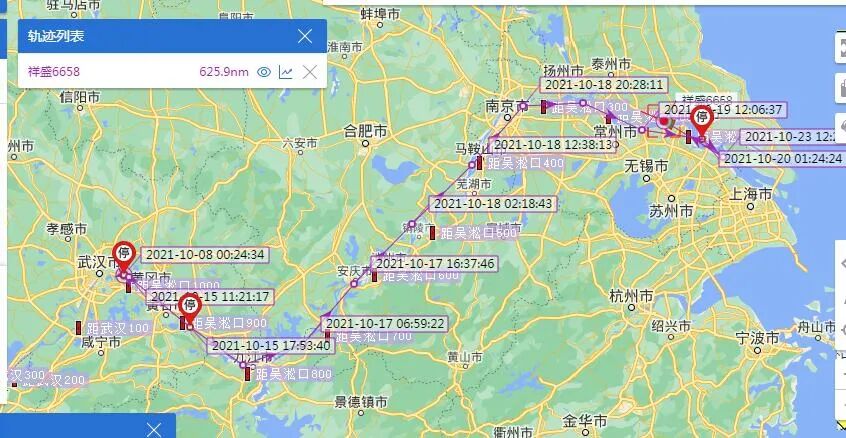Close the bottom-left blue panel
The width and height of the screenshot is (846, 438).
coord(154,429)
